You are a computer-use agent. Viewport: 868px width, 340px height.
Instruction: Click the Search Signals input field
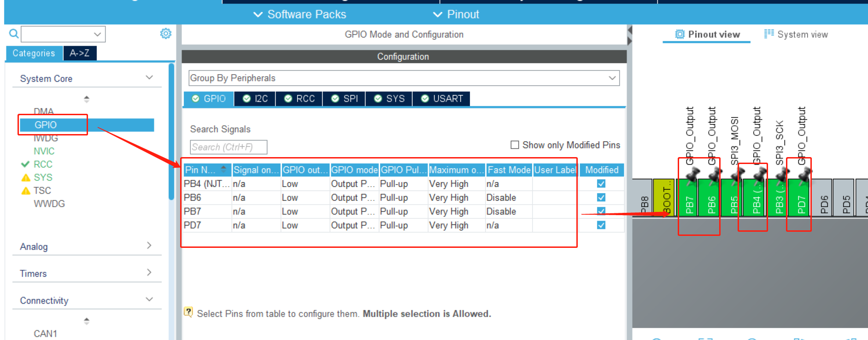pyautogui.click(x=229, y=147)
